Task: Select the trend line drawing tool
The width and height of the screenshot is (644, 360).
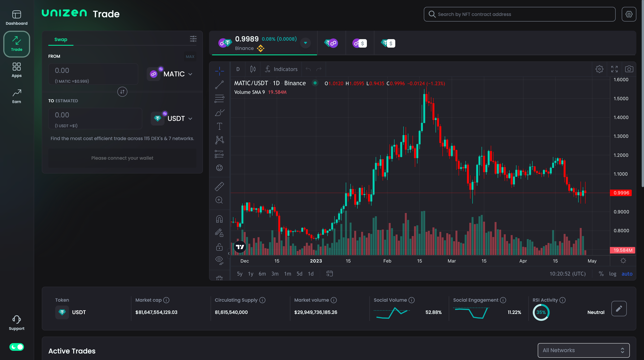Action: [x=219, y=85]
